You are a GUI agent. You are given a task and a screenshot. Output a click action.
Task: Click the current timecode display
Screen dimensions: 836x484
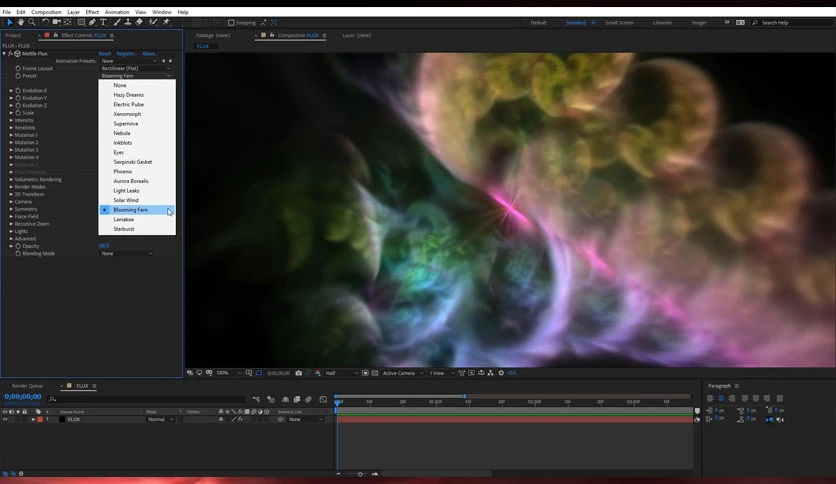tap(23, 397)
